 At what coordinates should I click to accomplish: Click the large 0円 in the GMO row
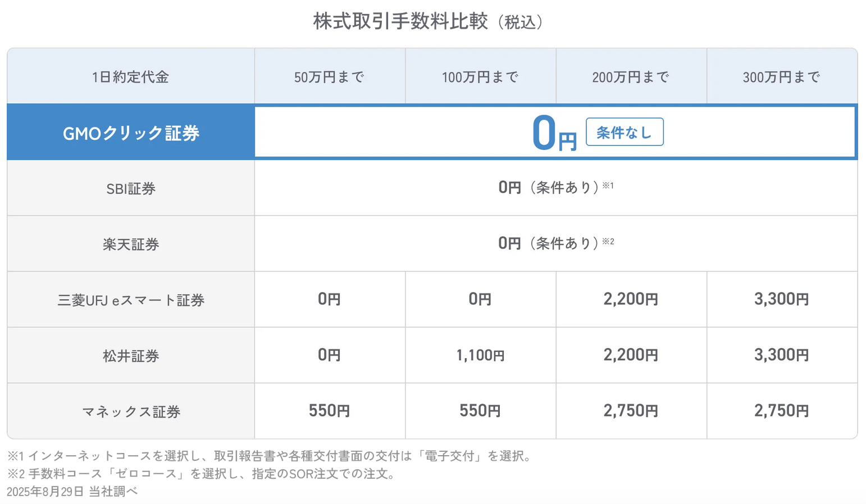(553, 134)
